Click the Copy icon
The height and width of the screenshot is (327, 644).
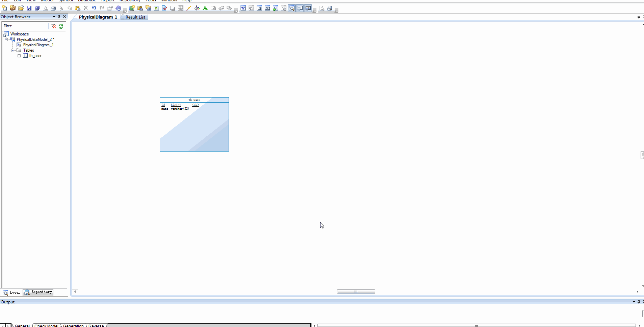(x=70, y=8)
